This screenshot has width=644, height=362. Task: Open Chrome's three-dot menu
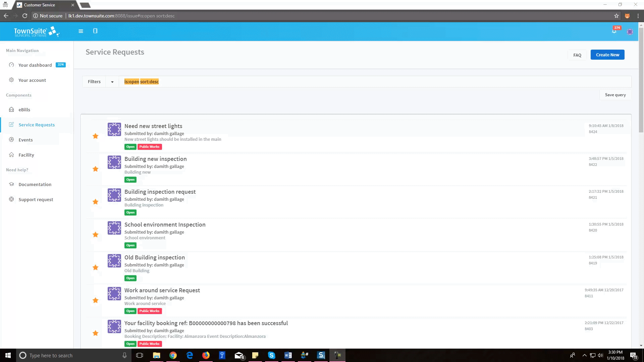[638, 16]
